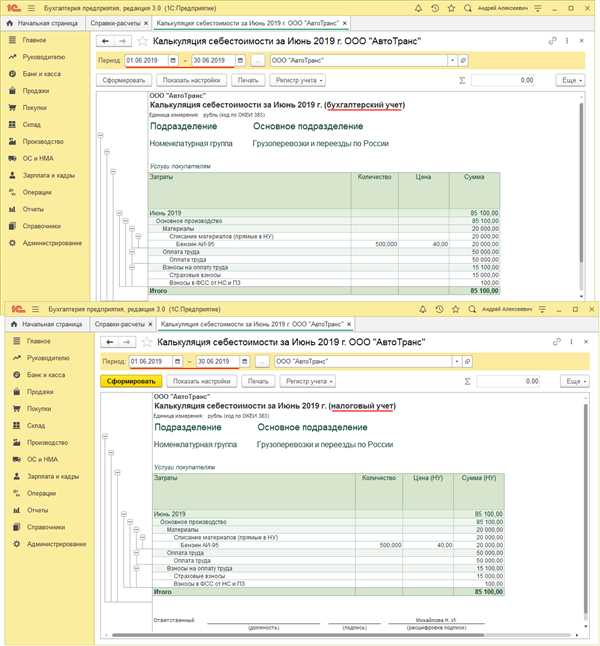Viewport: 600px width, 646px height.
Task: Open history icon in top window title bar
Action: click(435, 8)
